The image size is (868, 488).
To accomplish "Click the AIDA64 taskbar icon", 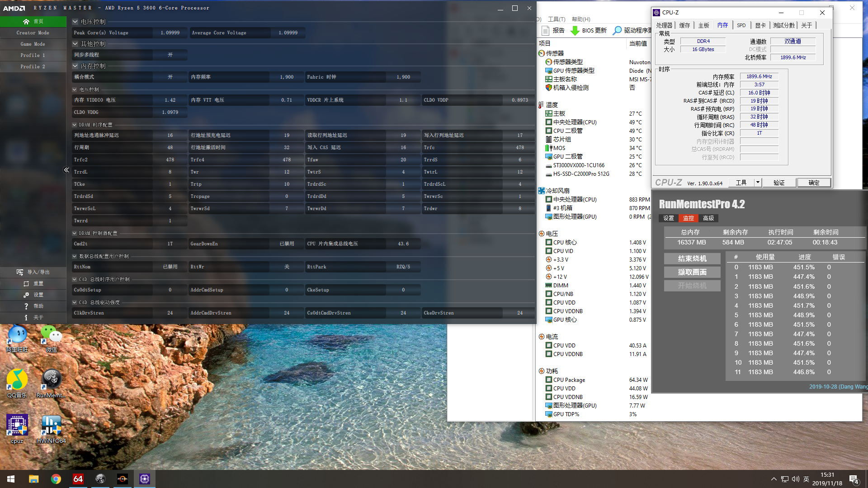I will click(x=78, y=479).
